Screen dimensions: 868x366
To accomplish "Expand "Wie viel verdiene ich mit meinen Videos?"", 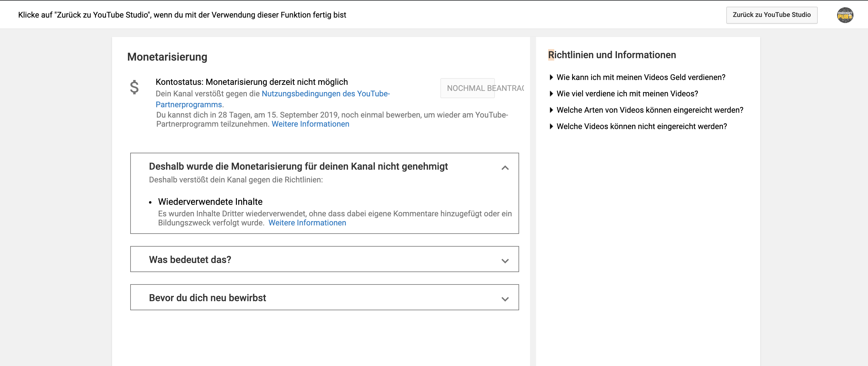I will pyautogui.click(x=624, y=94).
